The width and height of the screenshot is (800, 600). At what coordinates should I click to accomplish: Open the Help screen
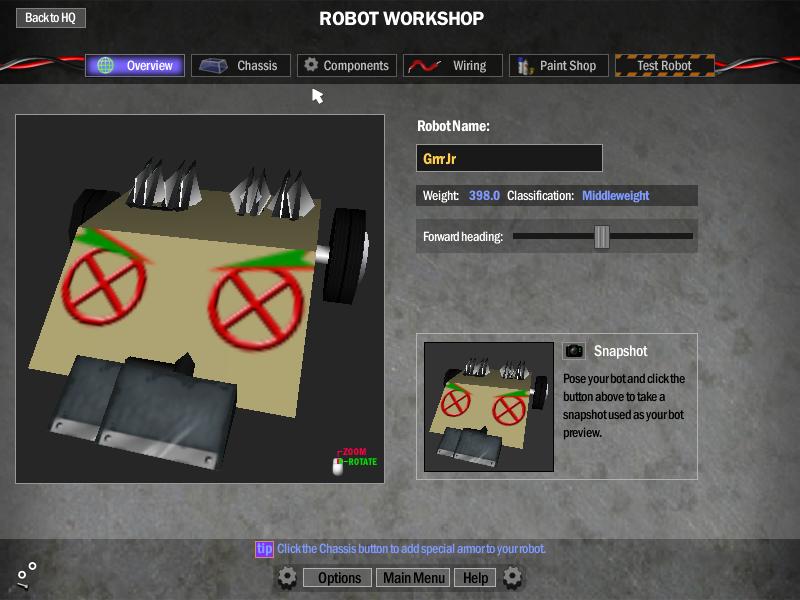(476, 578)
